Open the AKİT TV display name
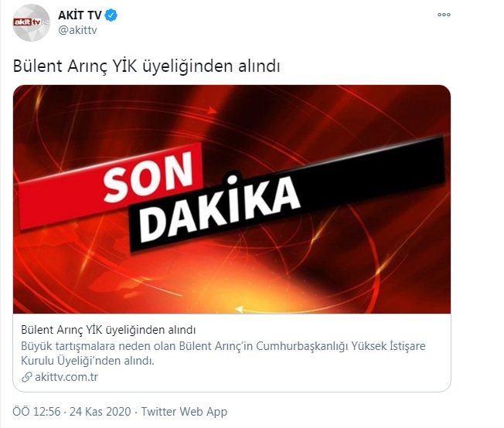The width and height of the screenshot is (504, 428). click(80, 15)
